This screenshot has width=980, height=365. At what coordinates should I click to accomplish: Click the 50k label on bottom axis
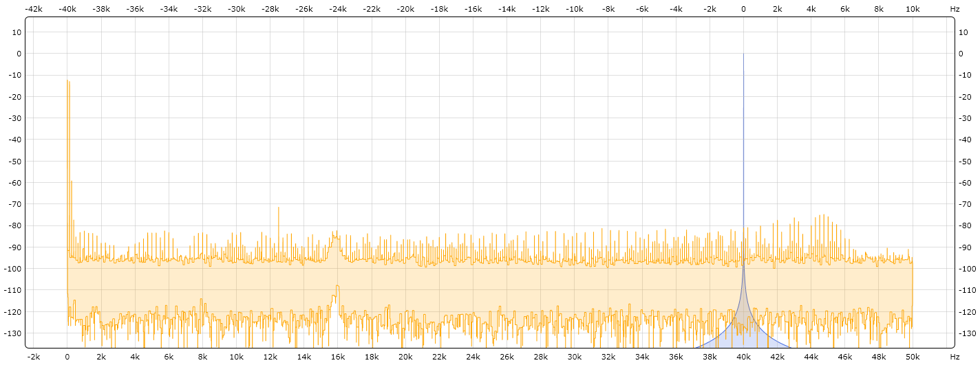913,357
